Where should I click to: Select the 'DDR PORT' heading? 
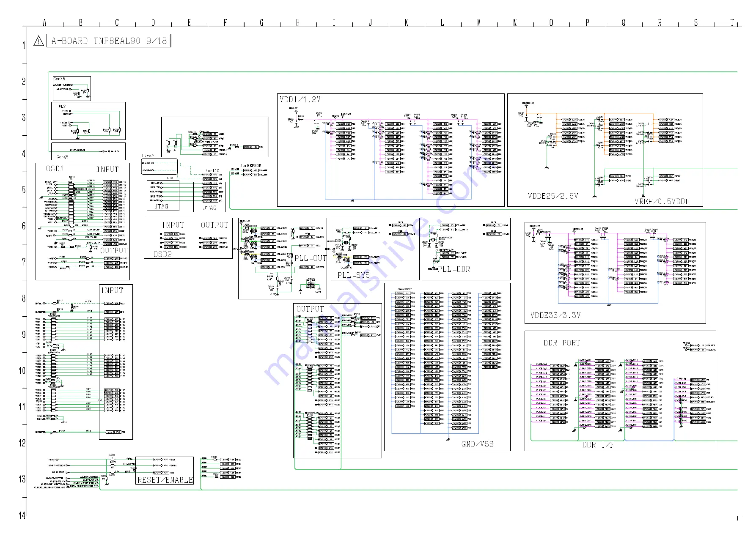click(562, 343)
